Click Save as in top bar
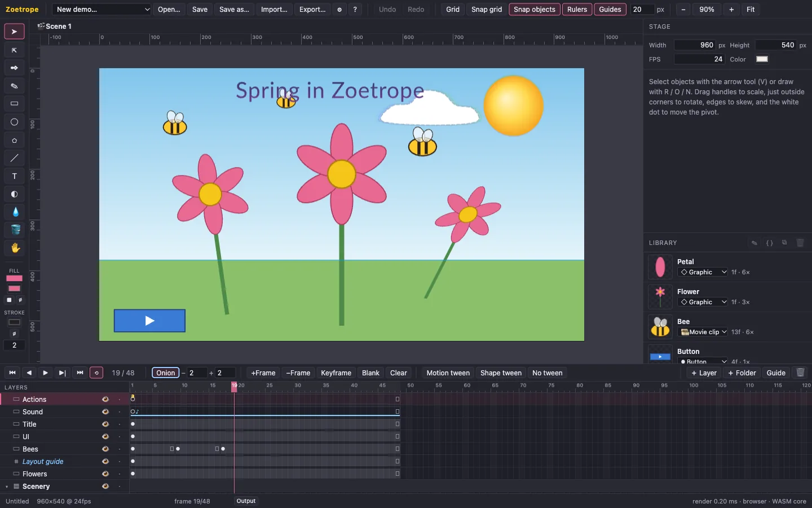Viewport: 812px width, 508px height. click(234, 10)
